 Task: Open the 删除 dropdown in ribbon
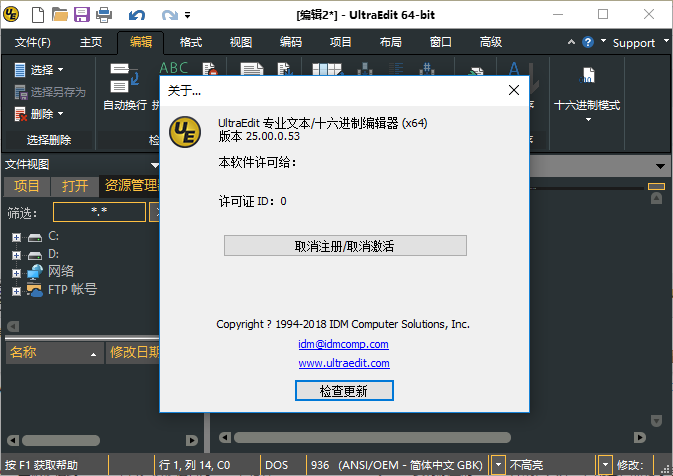(39, 114)
